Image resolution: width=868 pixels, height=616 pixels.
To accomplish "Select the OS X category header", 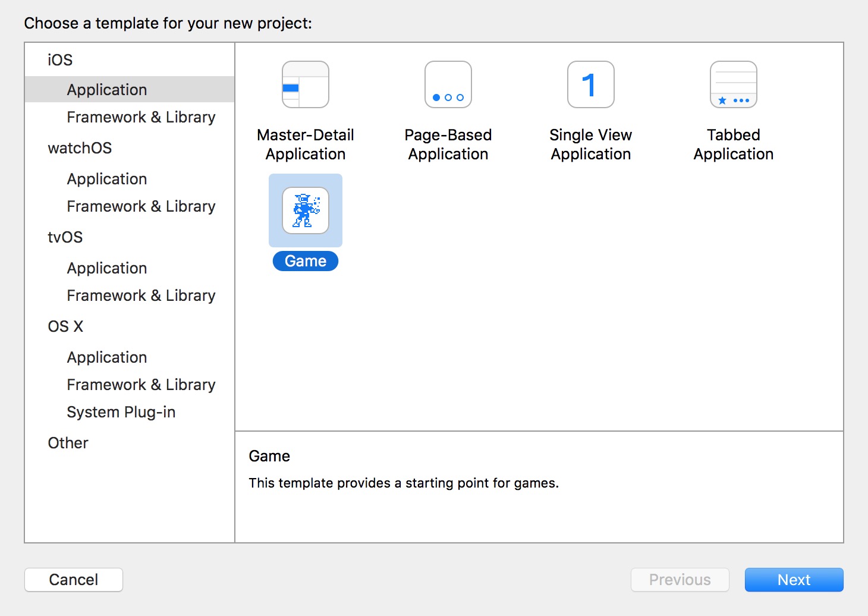I will pos(65,326).
